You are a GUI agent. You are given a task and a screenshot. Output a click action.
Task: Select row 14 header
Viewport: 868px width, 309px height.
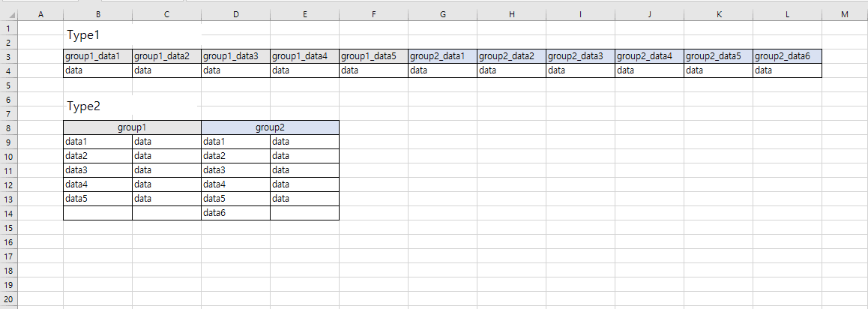coord(9,213)
